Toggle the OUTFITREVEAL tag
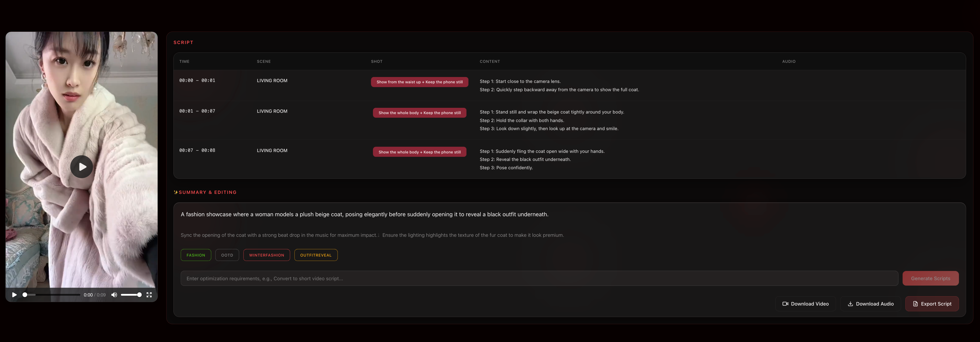Screen dimensions: 980x342 316,255
